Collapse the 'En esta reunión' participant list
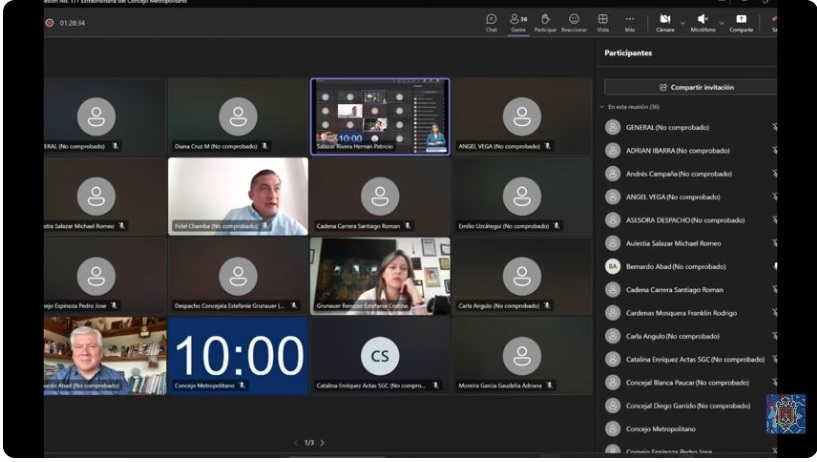Image resolution: width=817 pixels, height=462 pixels. [x=603, y=107]
